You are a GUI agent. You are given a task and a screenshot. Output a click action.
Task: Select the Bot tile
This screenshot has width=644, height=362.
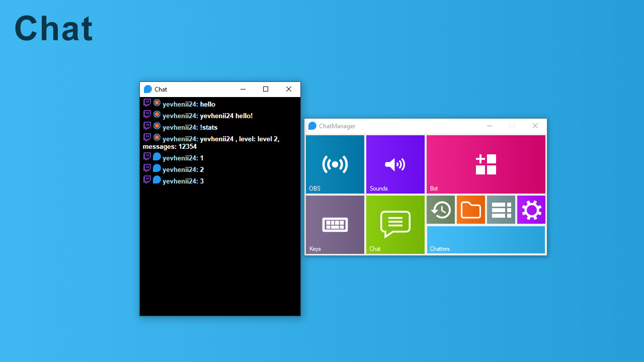pos(485,164)
